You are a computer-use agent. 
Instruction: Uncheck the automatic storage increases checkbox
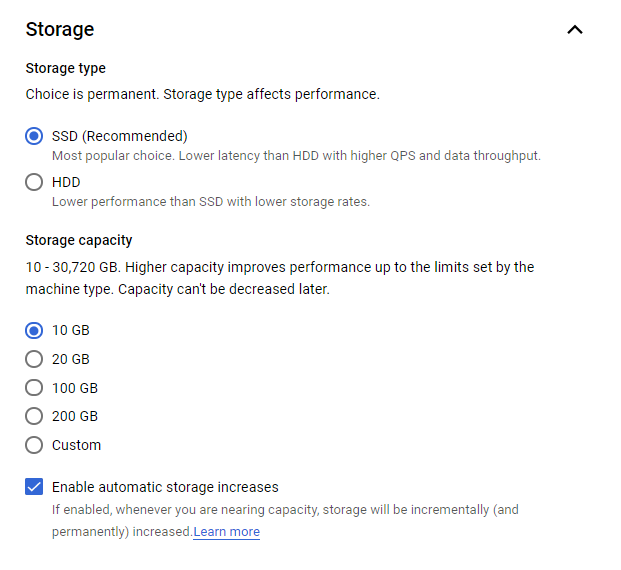point(34,487)
